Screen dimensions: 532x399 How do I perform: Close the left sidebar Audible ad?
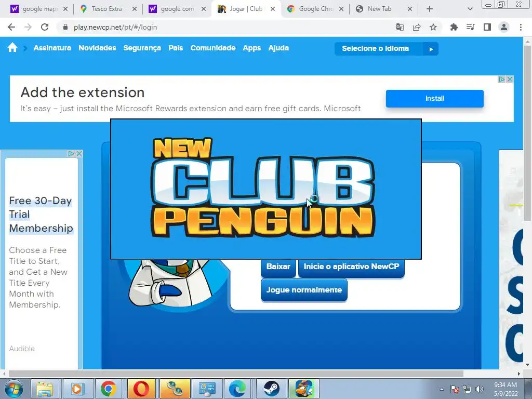click(x=79, y=153)
